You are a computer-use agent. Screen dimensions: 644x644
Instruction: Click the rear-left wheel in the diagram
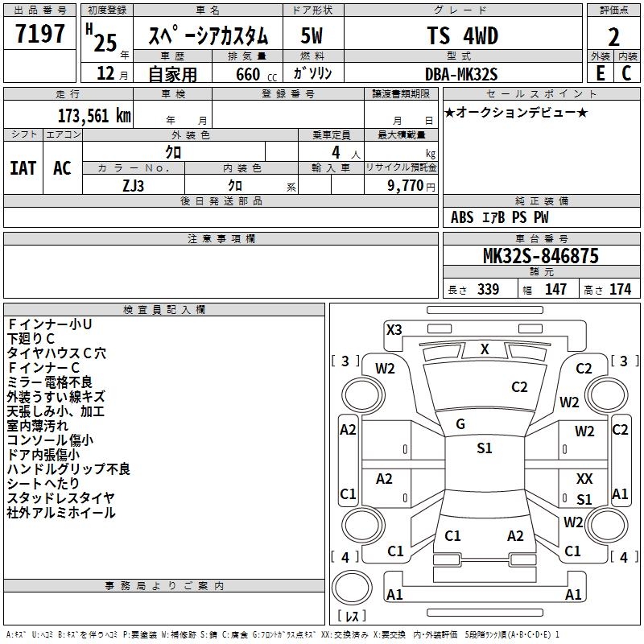pyautogui.click(x=363, y=526)
